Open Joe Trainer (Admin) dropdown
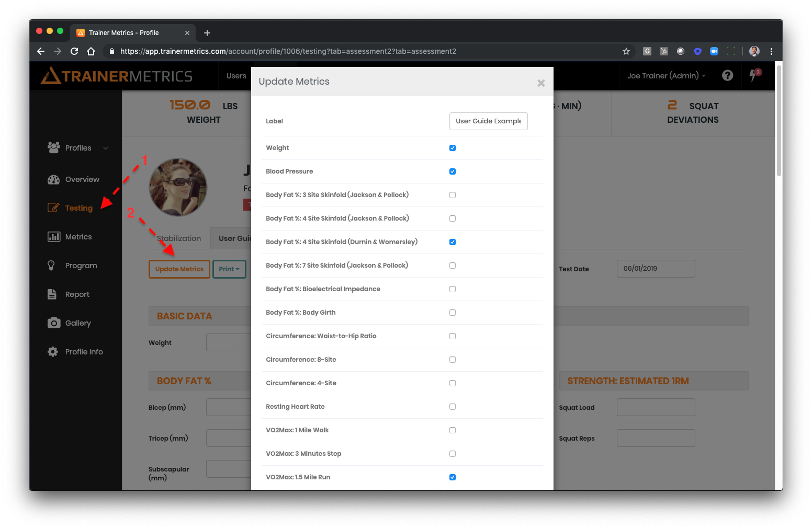812x529 pixels. [667, 76]
